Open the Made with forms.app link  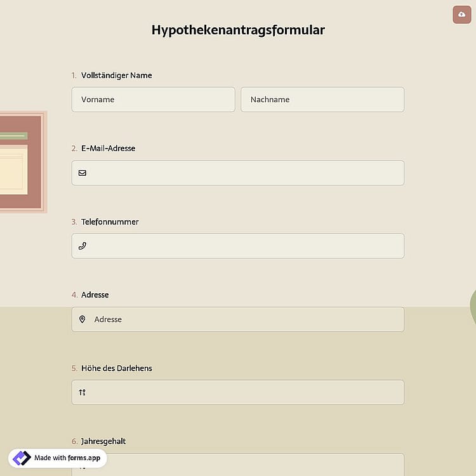point(58,458)
